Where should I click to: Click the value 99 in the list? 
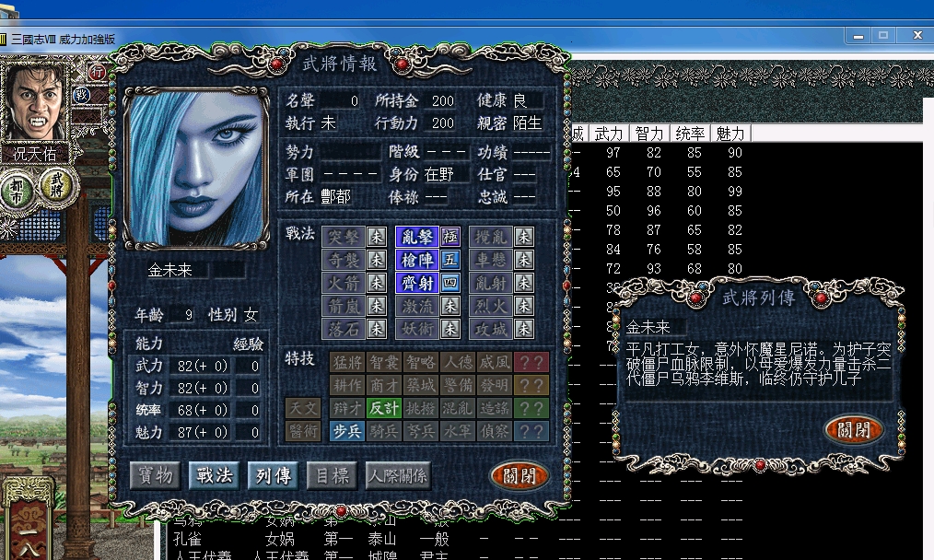(x=735, y=192)
